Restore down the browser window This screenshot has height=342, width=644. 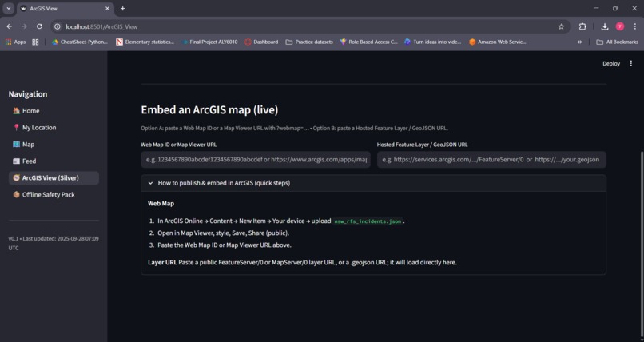tap(615, 8)
